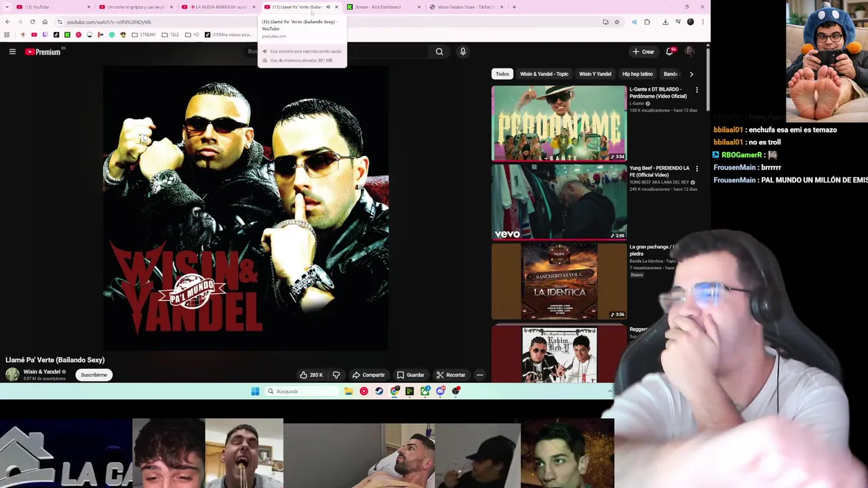This screenshot has width=868, height=488.
Task: Open more actions ellipsis under the video
Action: coord(479,375)
